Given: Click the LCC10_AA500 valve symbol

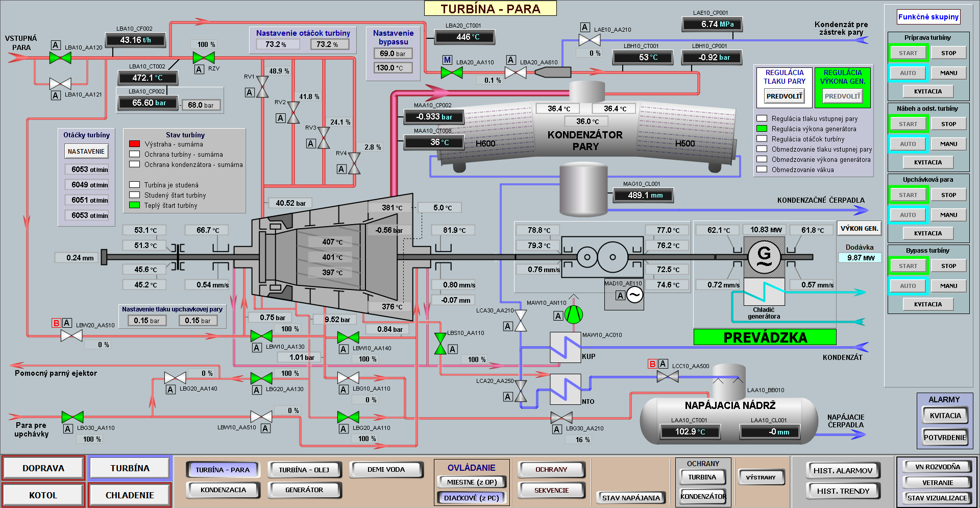Looking at the screenshot, I should point(668,377).
